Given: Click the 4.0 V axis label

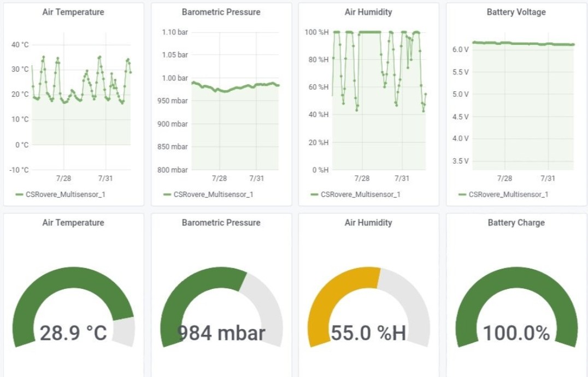Looking at the screenshot, I should tap(461, 138).
